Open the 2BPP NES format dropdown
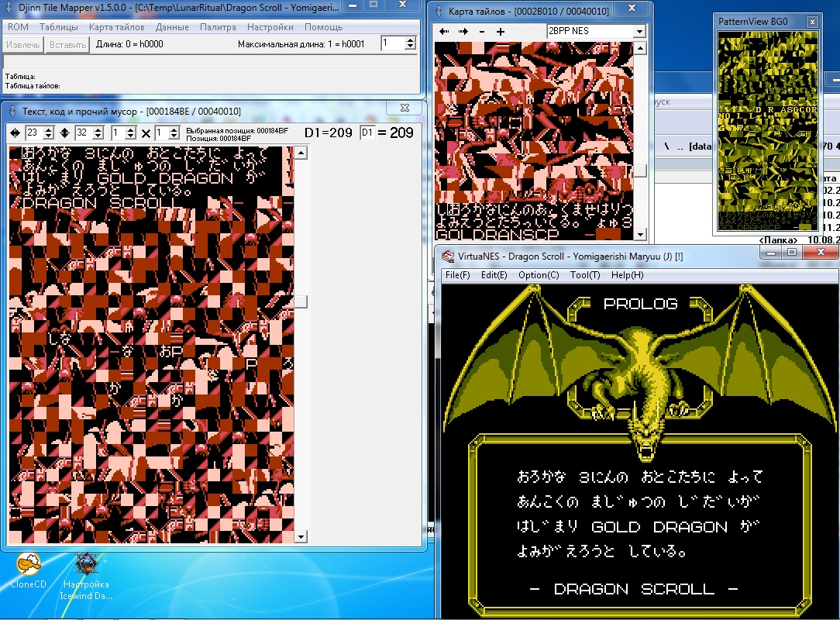840x620 pixels. pyautogui.click(x=639, y=32)
